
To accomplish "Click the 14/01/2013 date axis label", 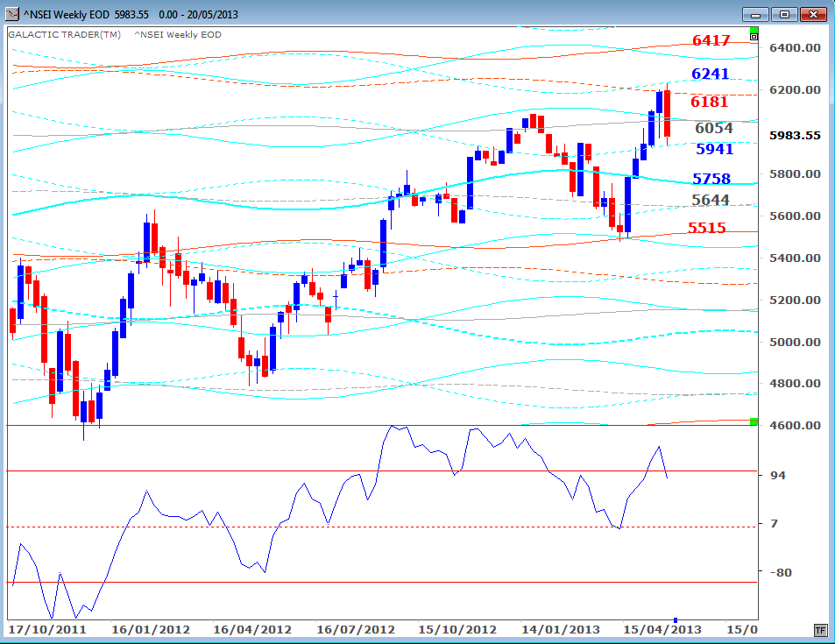I will click(x=561, y=630).
